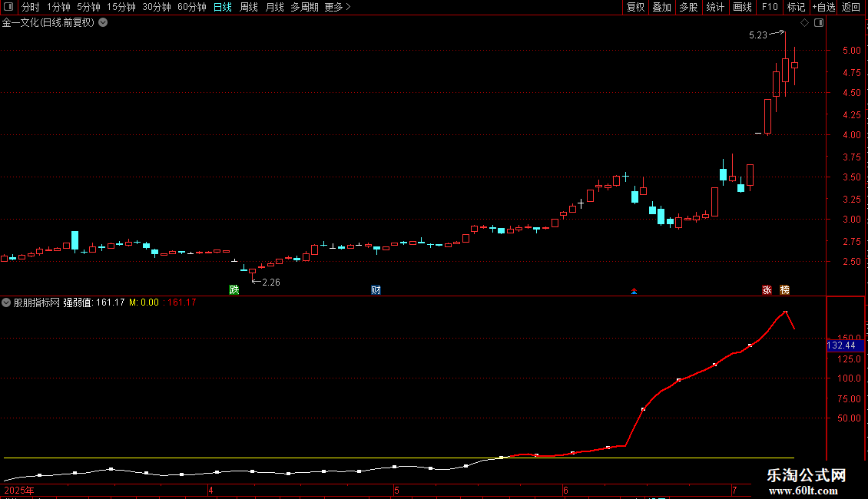868x499 pixels.
Task: Open the blue 财 financial marker
Action: pyautogui.click(x=376, y=290)
